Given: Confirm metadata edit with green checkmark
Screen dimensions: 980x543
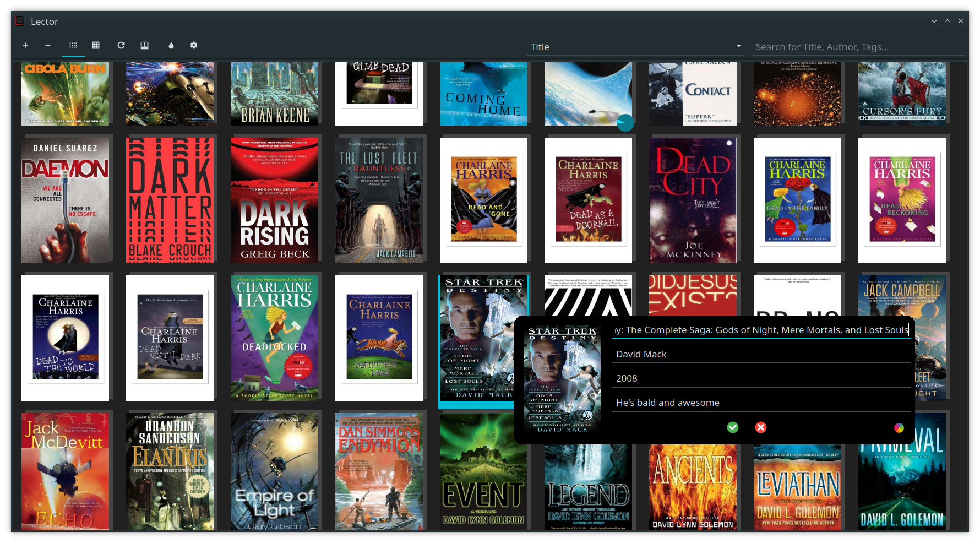Looking at the screenshot, I should (733, 427).
